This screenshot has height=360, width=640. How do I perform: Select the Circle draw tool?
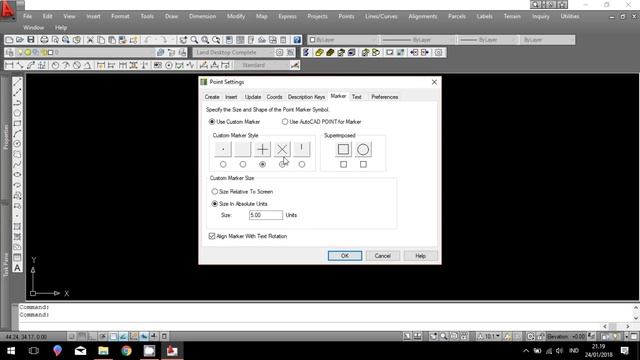(17, 144)
